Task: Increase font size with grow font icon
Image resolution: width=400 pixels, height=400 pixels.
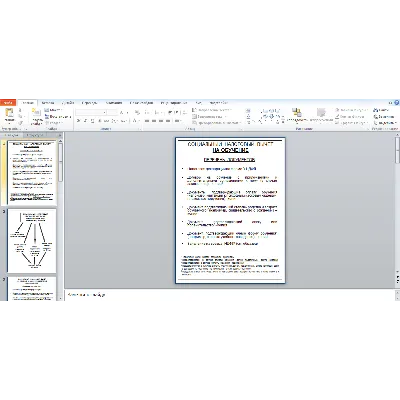Action: 122,112
